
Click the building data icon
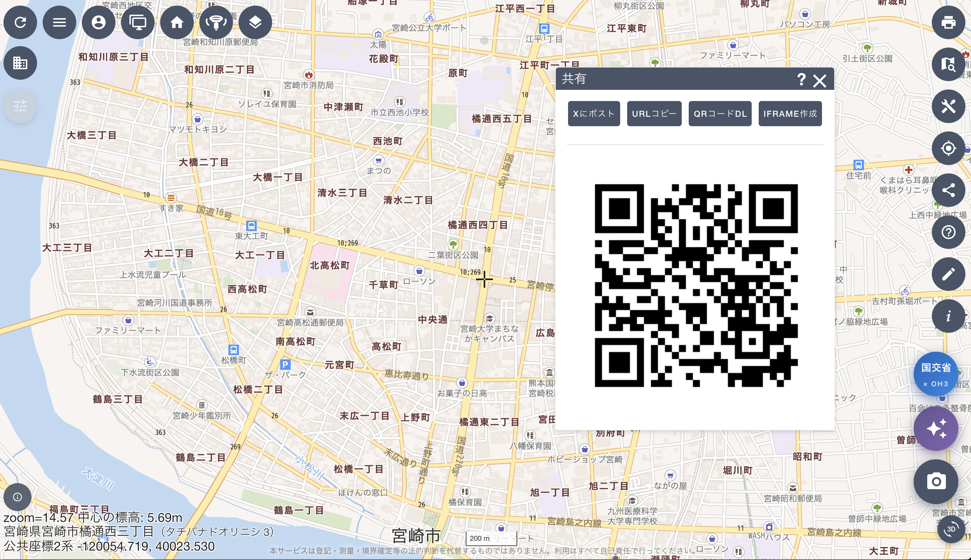20,63
